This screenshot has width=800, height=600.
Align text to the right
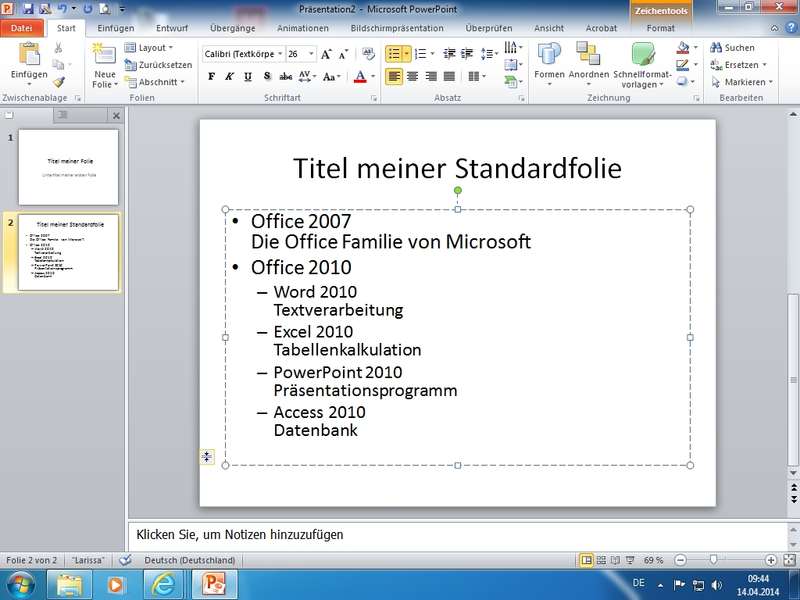coord(431,77)
